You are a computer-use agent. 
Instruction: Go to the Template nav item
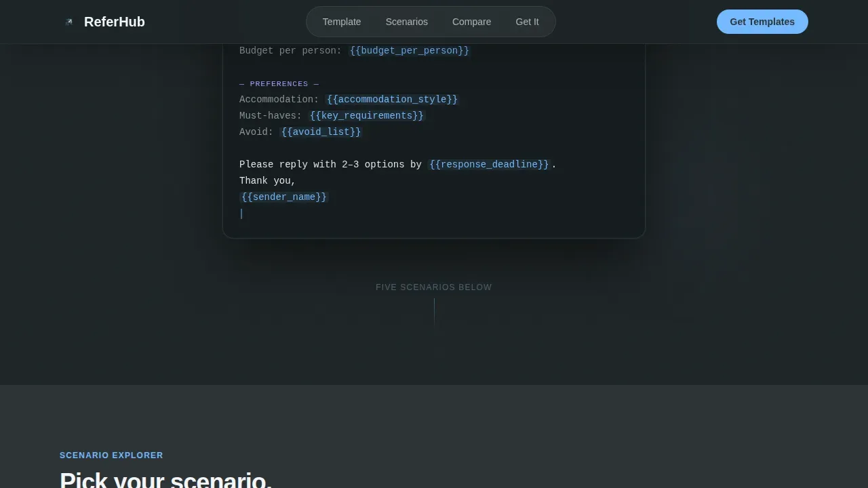click(342, 22)
